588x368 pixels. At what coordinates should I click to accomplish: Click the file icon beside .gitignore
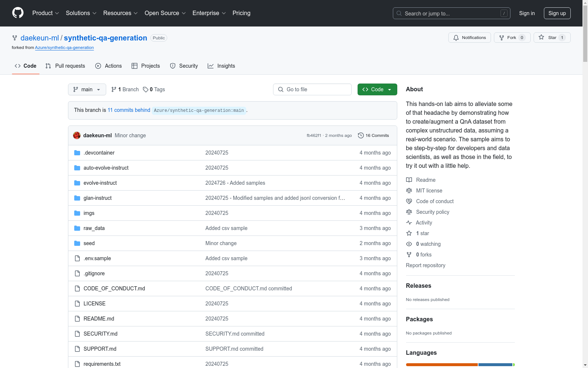click(x=77, y=273)
